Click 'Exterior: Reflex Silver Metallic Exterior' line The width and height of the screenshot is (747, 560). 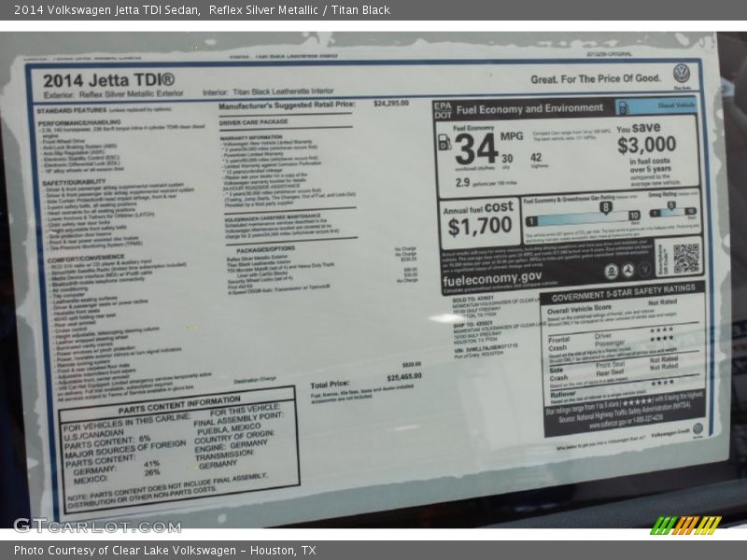pyautogui.click(x=113, y=94)
